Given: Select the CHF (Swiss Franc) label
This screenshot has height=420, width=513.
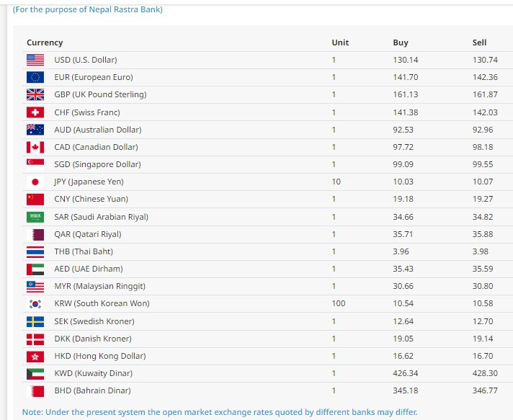Looking at the screenshot, I should tap(87, 112).
